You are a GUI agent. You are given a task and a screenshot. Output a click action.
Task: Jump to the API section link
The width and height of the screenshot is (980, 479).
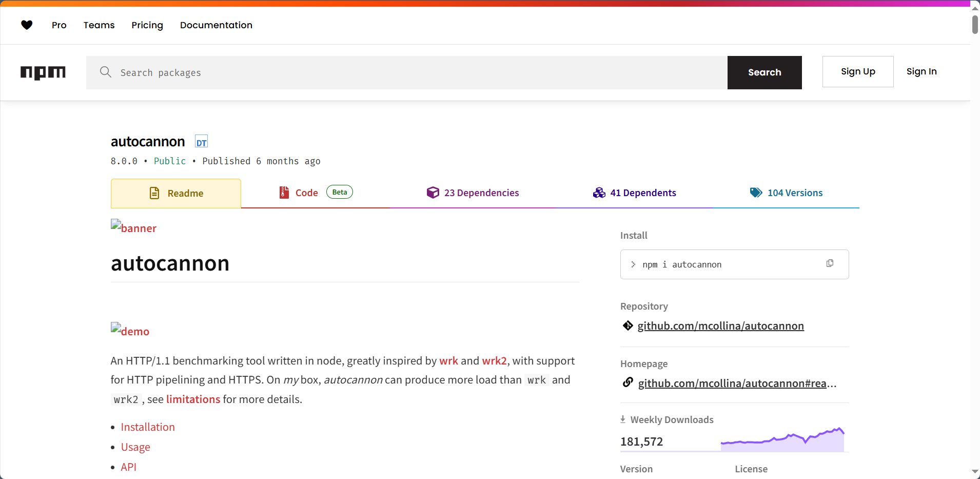click(128, 467)
